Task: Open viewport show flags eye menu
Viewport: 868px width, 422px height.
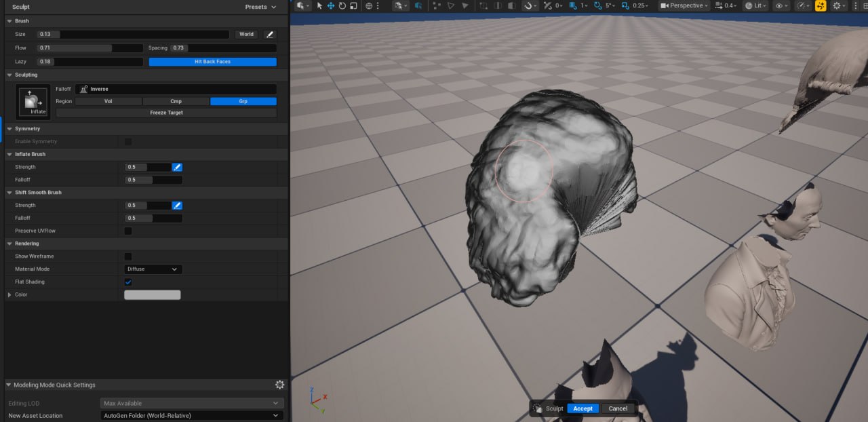Action: (x=782, y=5)
